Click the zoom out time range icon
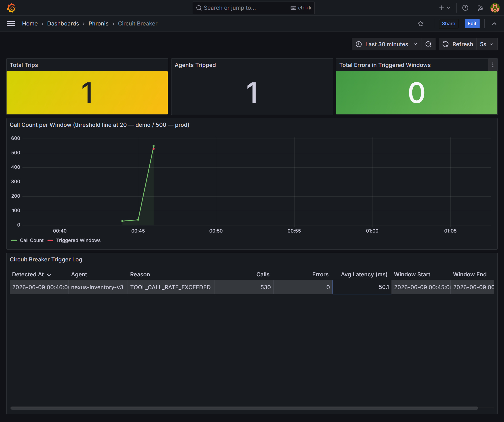504x422 pixels. click(428, 44)
